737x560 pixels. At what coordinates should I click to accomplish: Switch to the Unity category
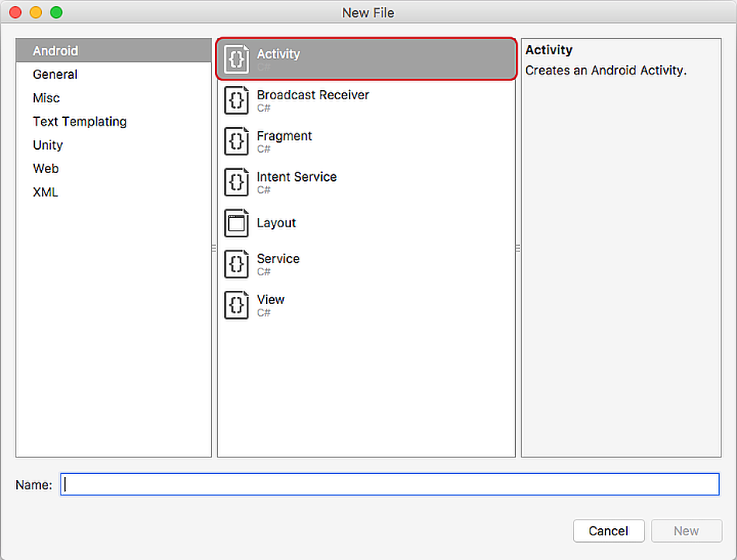coord(48,145)
